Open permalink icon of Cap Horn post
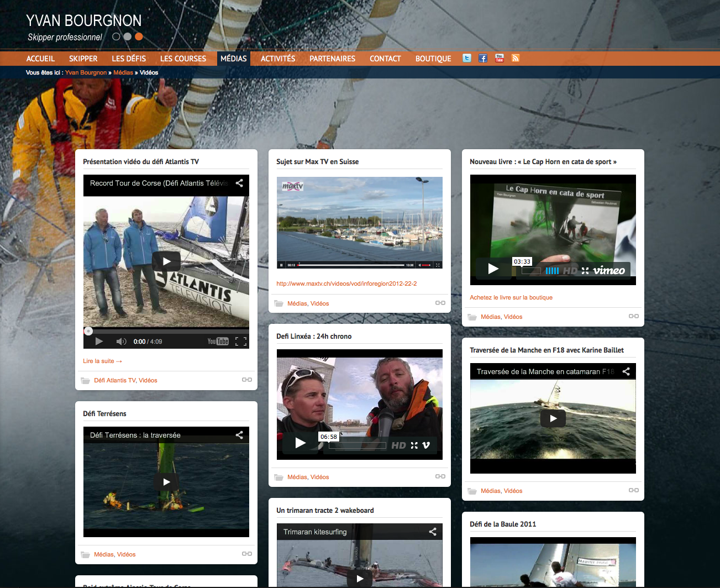This screenshot has height=588, width=720. [634, 316]
